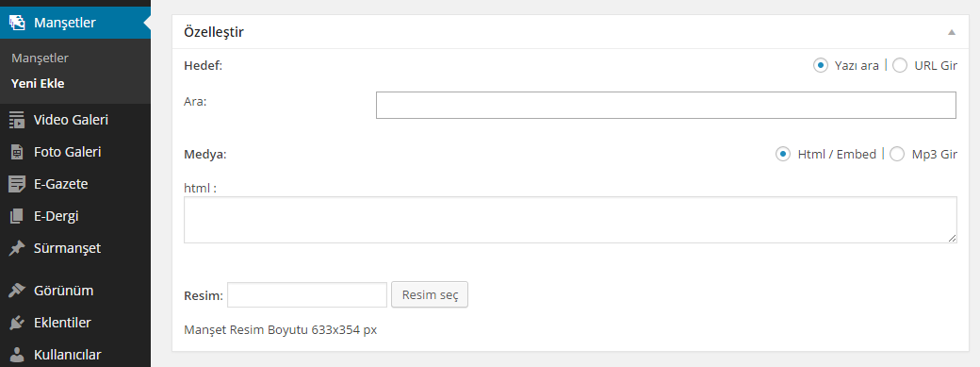The height and width of the screenshot is (367, 980).
Task: Choose the URL Gir radio option
Action: pos(899,65)
